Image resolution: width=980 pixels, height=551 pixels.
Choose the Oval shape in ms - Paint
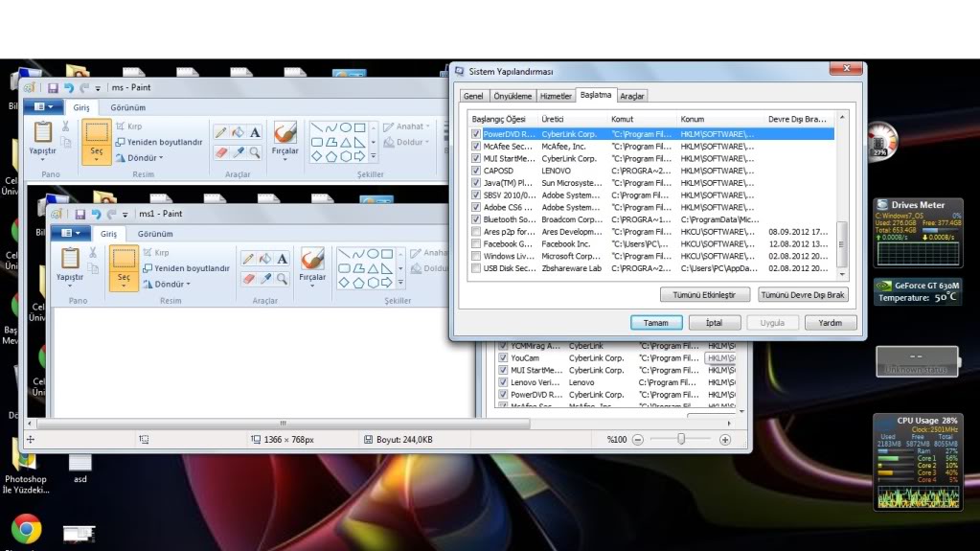pos(346,127)
